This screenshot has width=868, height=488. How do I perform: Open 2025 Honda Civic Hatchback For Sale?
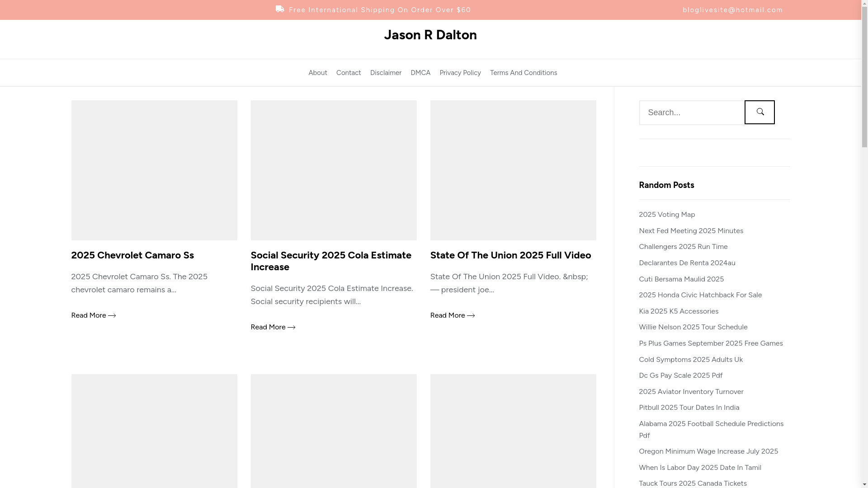click(700, 295)
